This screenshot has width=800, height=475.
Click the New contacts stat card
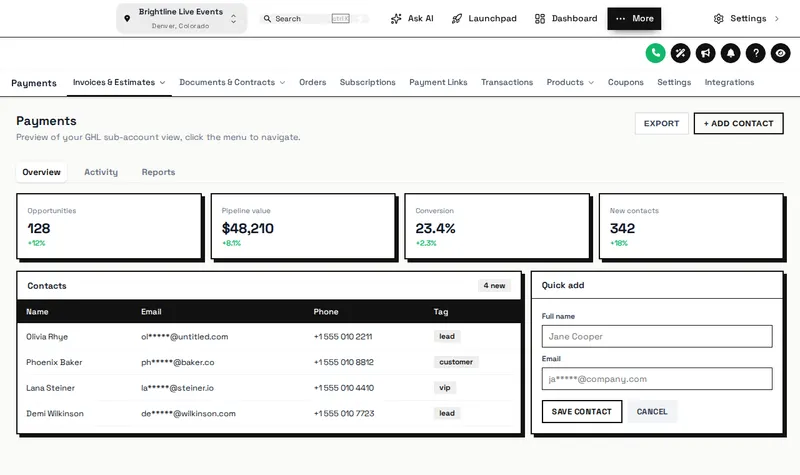691,226
